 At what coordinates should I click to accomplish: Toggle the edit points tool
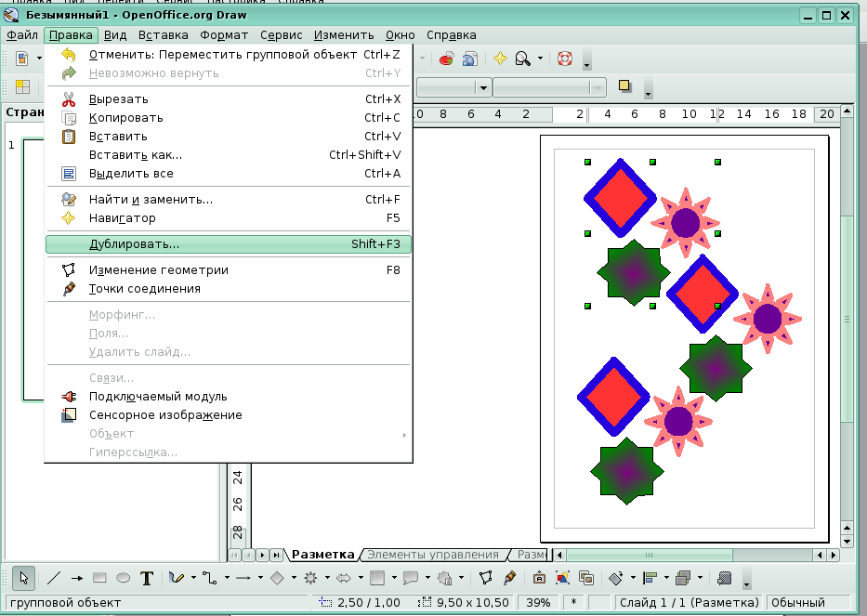[x=485, y=578]
